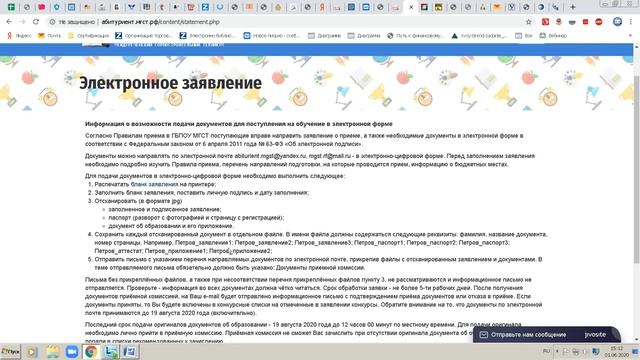
Task: Open the AdBlock stop-sign extension icon
Action: click(x=599, y=22)
